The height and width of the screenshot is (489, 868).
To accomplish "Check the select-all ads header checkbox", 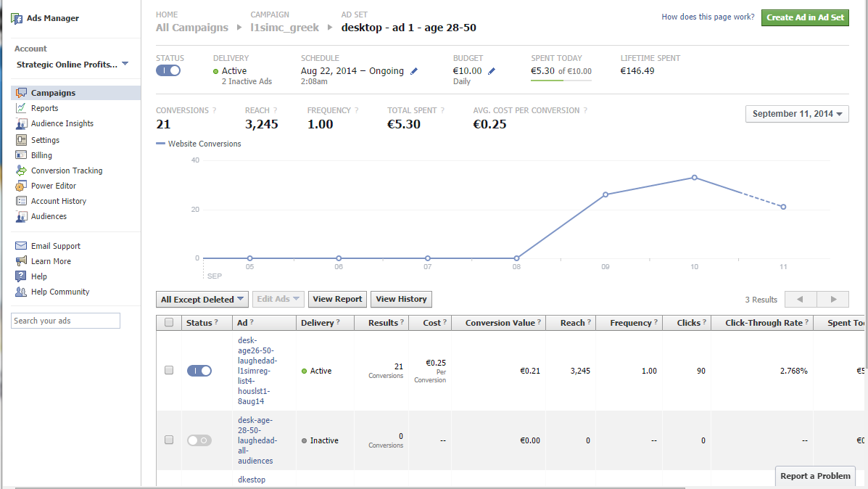I will (169, 322).
